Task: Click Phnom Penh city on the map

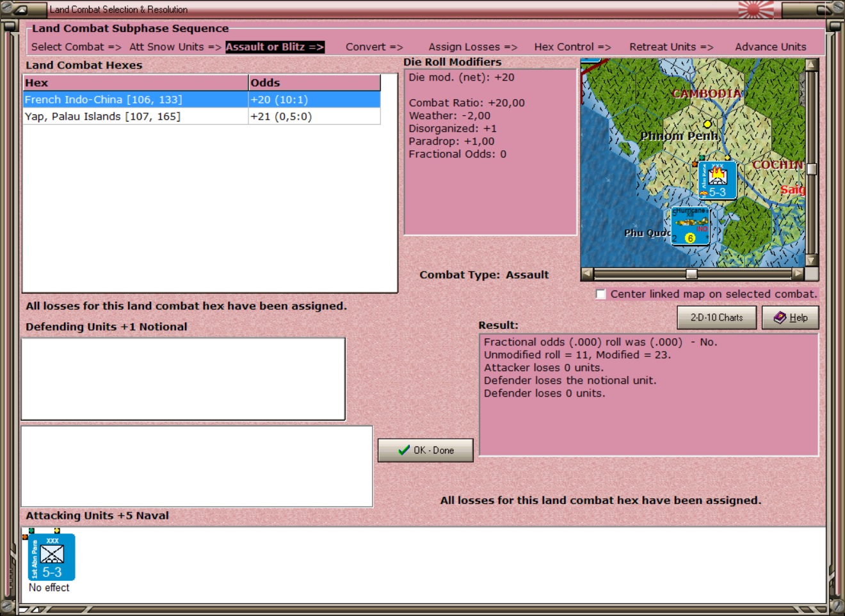Action: [707, 124]
